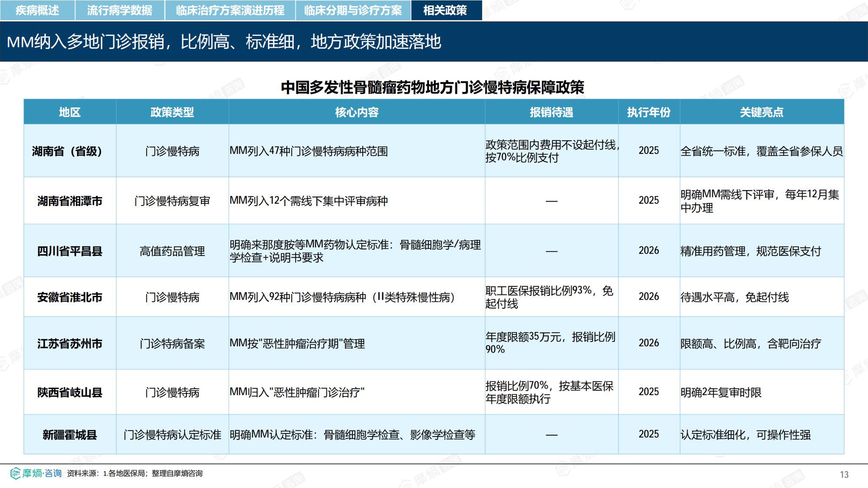Click the 职工医保报销比例93% reimbursement cell
Image resolution: width=868 pixels, height=488 pixels.
552,297
